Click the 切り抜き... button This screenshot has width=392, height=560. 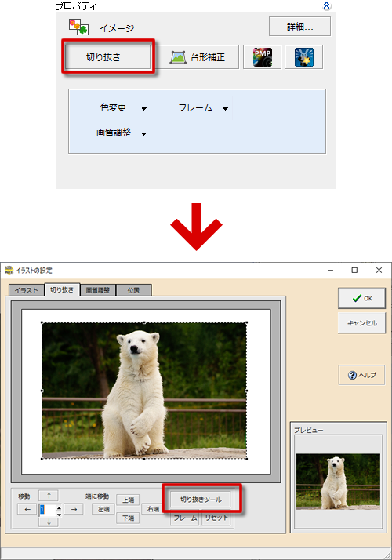[108, 57]
